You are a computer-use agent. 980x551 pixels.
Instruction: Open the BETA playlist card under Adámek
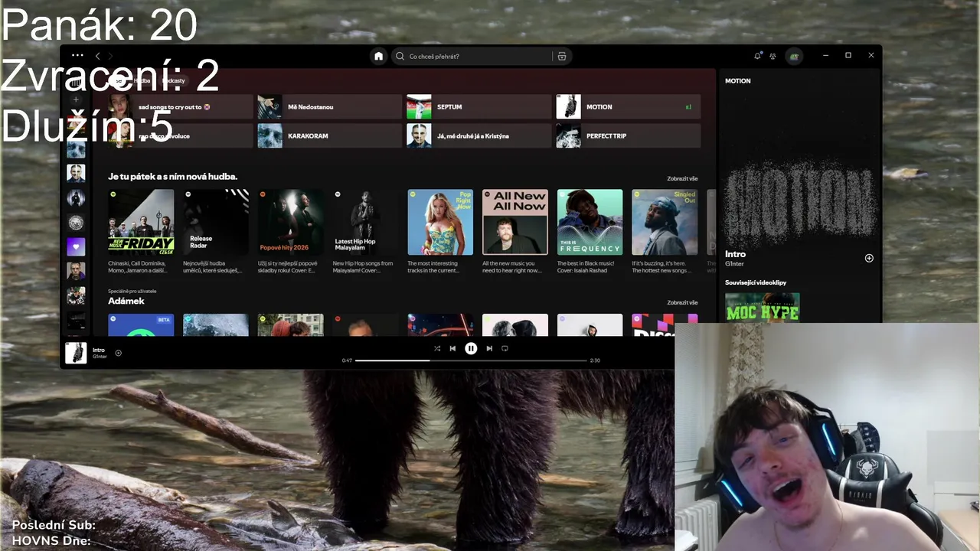pyautogui.click(x=141, y=325)
